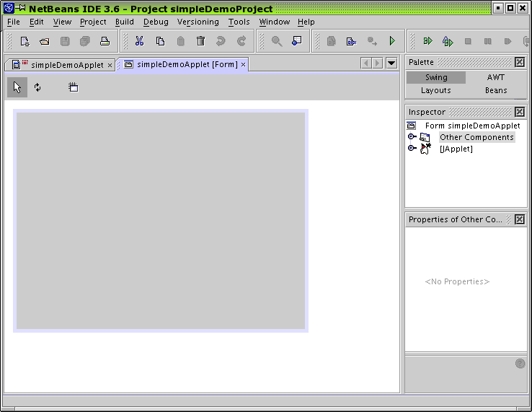The height and width of the screenshot is (412, 532).
Task: Click the Copy icon in toolbar
Action: click(160, 41)
